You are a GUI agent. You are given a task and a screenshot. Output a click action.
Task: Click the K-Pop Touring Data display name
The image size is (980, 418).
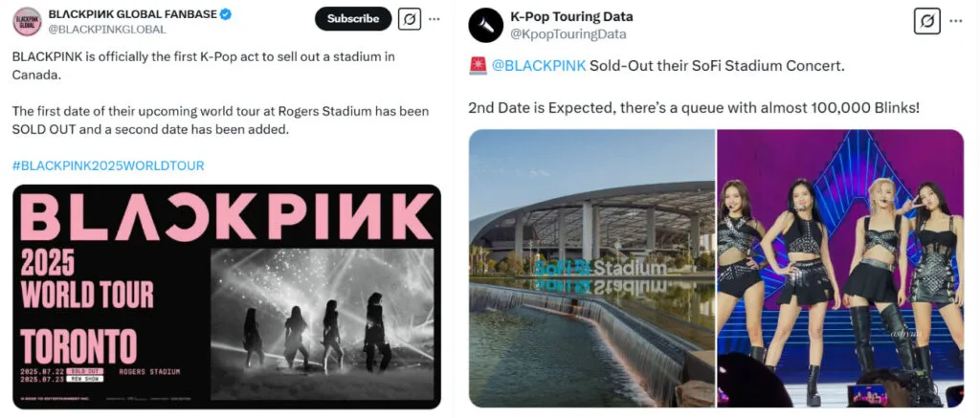[x=572, y=17]
